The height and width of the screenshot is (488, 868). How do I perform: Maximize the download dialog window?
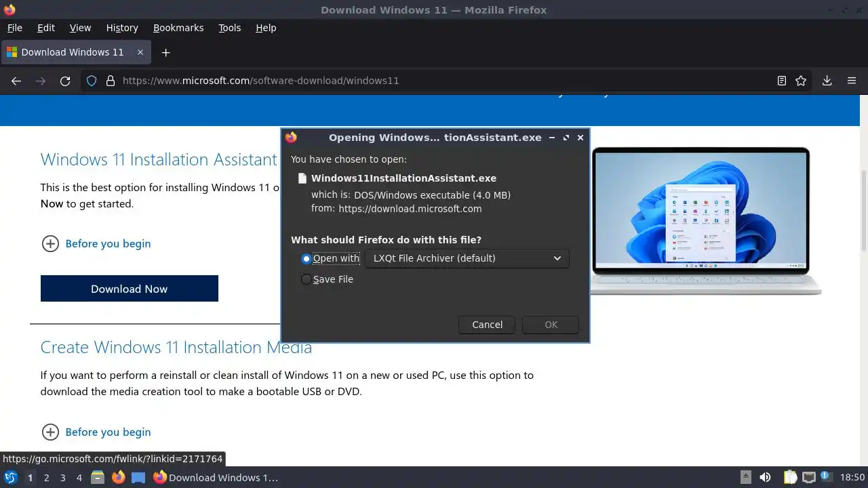(566, 138)
